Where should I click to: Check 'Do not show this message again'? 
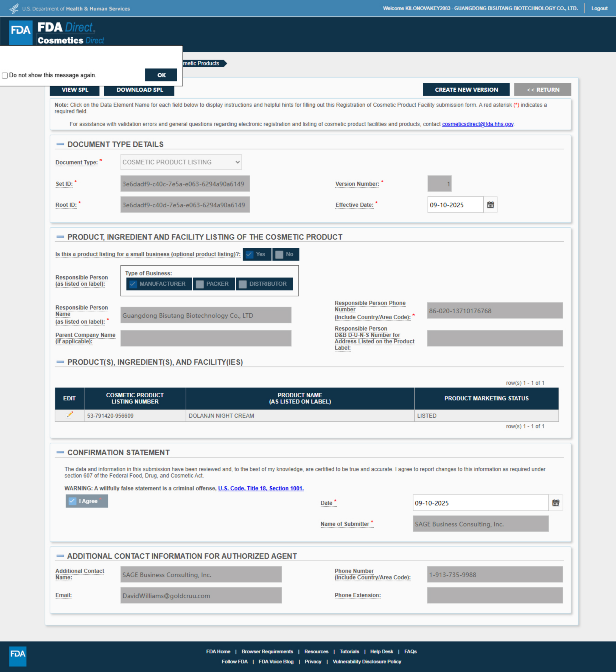point(5,75)
